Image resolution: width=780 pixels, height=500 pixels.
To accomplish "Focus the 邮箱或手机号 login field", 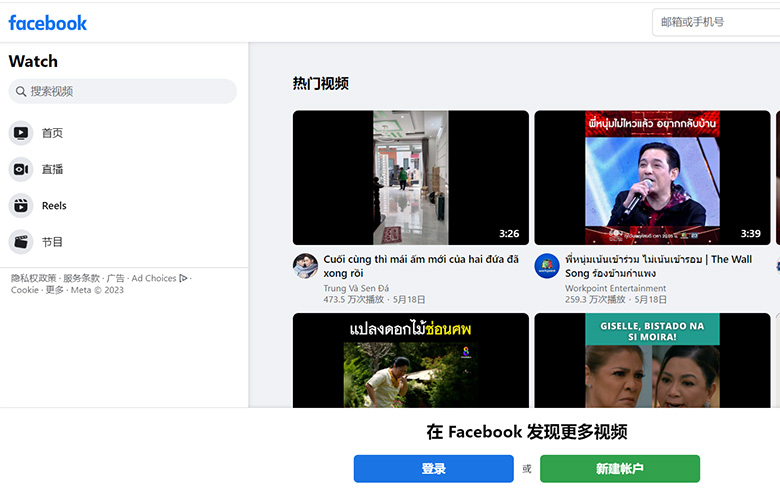I will 716,22.
